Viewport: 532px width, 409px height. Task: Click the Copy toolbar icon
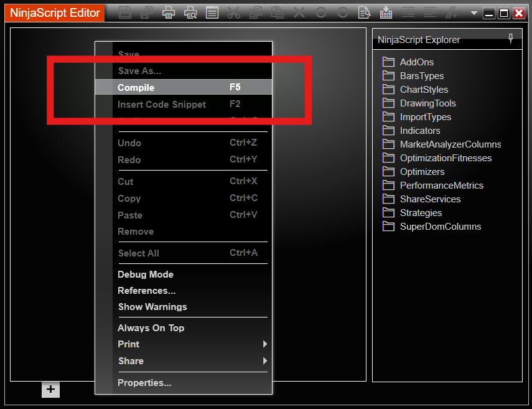(x=256, y=12)
